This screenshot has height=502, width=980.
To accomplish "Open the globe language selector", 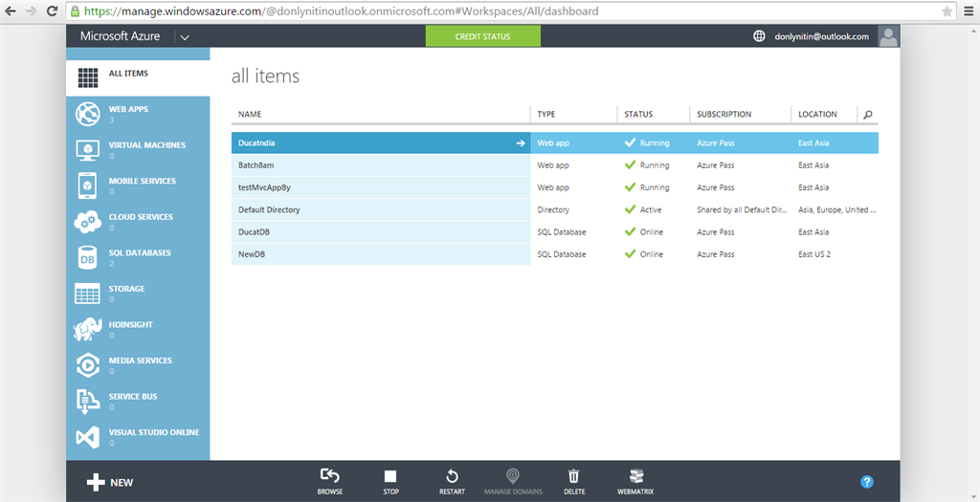I will 759,36.
